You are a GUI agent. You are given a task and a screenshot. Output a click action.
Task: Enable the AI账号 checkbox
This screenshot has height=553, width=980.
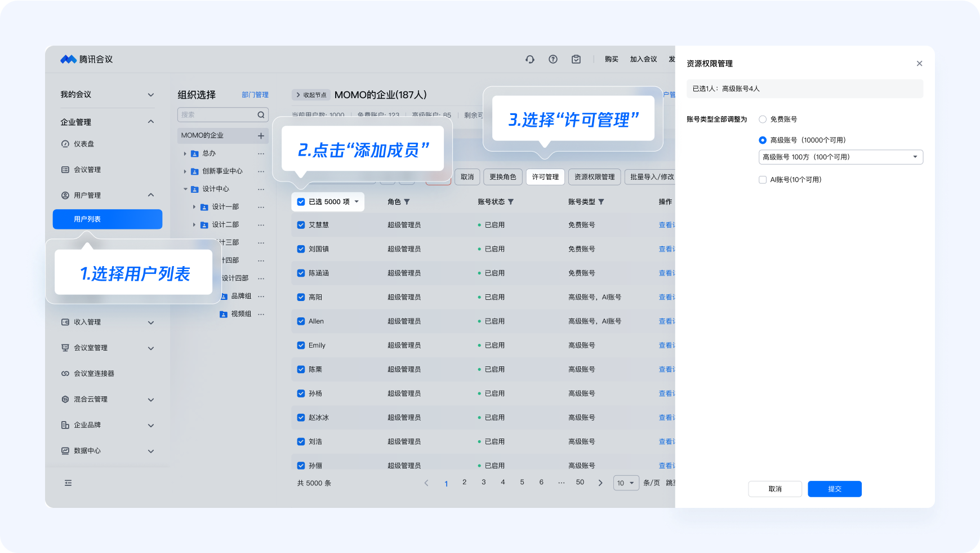[x=763, y=180]
